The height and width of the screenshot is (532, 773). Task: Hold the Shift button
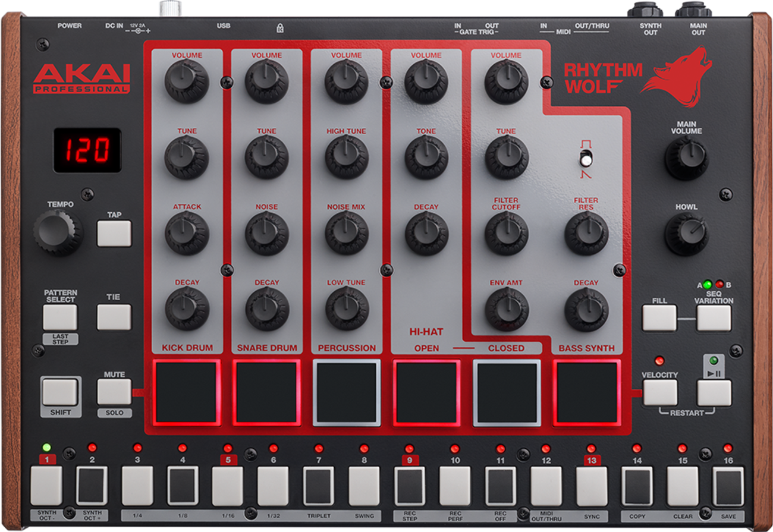pos(60,392)
